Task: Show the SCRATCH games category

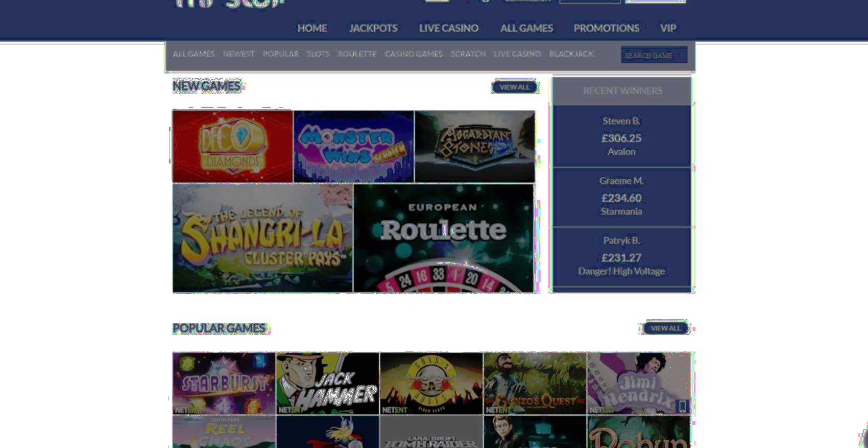Action: [468, 54]
